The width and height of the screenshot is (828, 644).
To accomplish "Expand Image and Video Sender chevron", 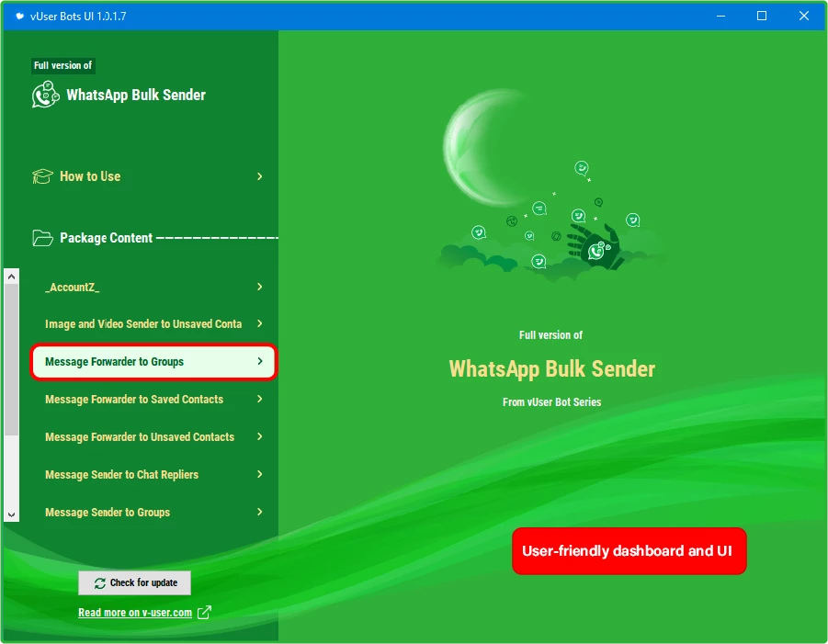I will 259,323.
